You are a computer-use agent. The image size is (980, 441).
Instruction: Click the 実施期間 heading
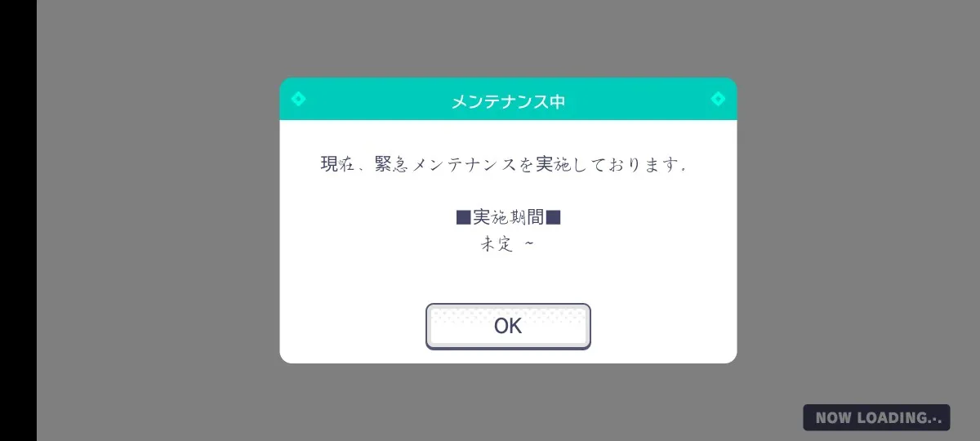pos(508,217)
